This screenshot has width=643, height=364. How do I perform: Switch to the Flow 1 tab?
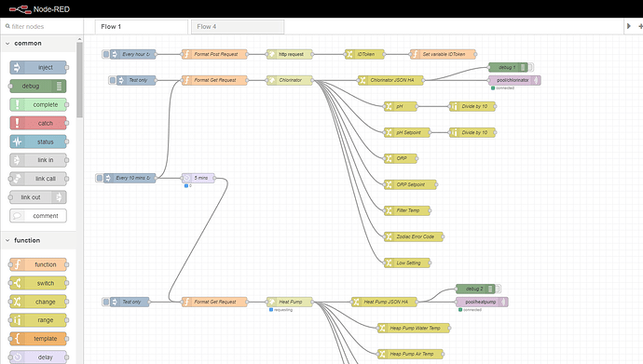[x=142, y=27]
